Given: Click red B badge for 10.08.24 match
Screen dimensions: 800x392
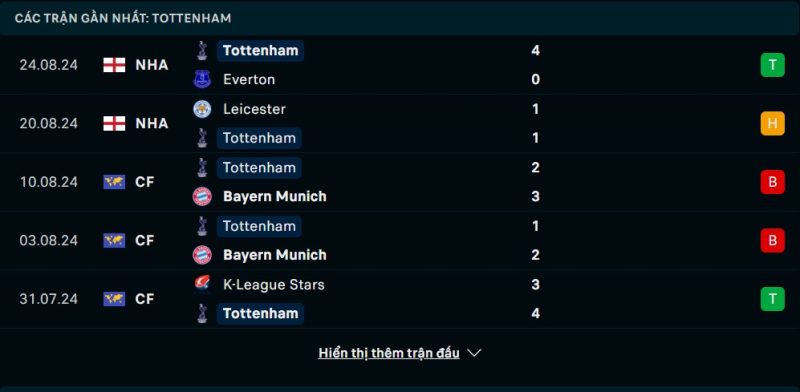Looking at the screenshot, I should point(772,182).
